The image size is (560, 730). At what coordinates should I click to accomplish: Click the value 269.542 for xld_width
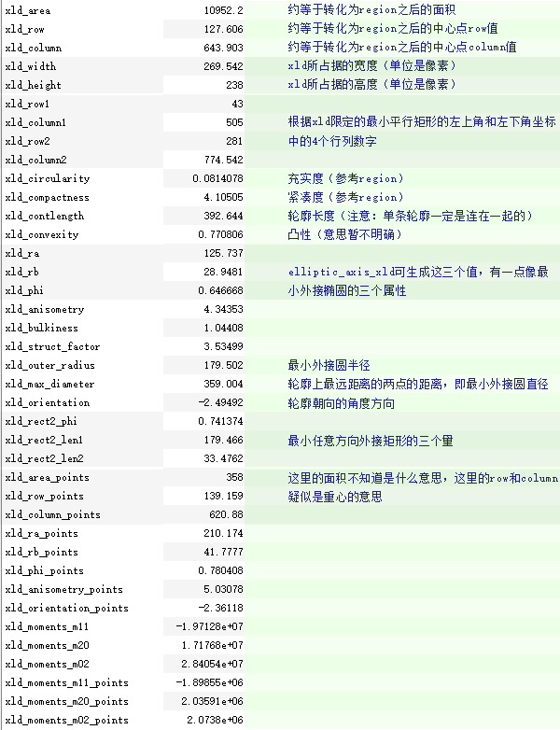tap(223, 66)
